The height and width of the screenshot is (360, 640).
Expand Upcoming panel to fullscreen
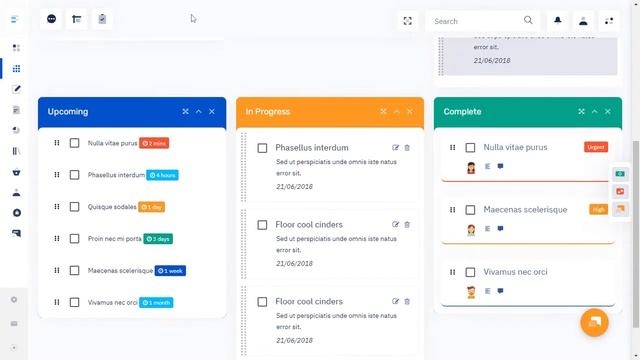(x=185, y=111)
